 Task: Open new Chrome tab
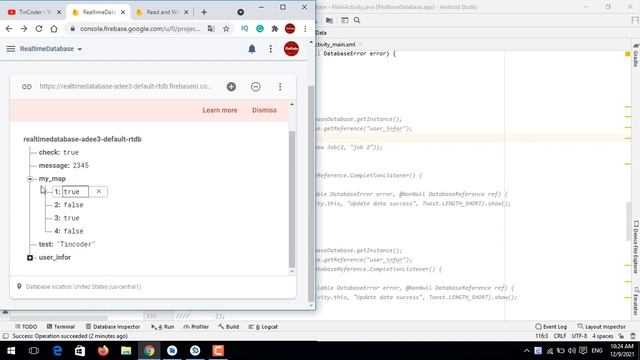[204, 12]
